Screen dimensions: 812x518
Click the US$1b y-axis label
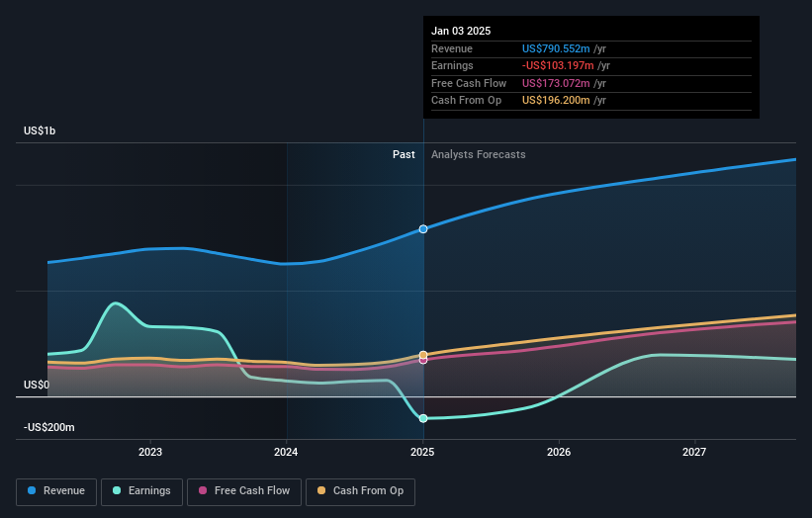(40, 130)
